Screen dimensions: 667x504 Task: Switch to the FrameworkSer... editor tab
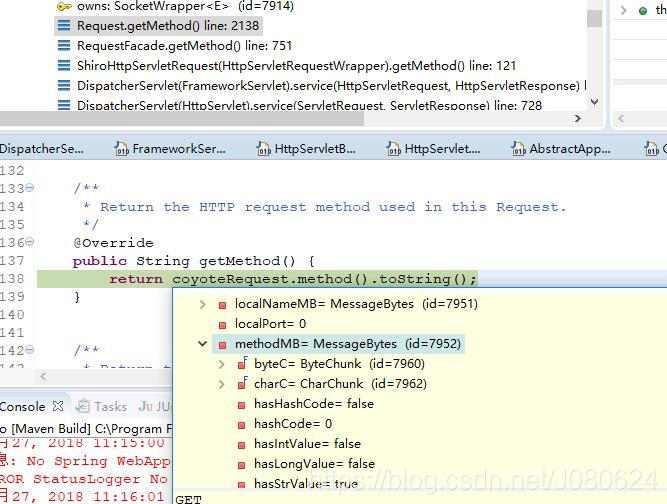(170, 149)
